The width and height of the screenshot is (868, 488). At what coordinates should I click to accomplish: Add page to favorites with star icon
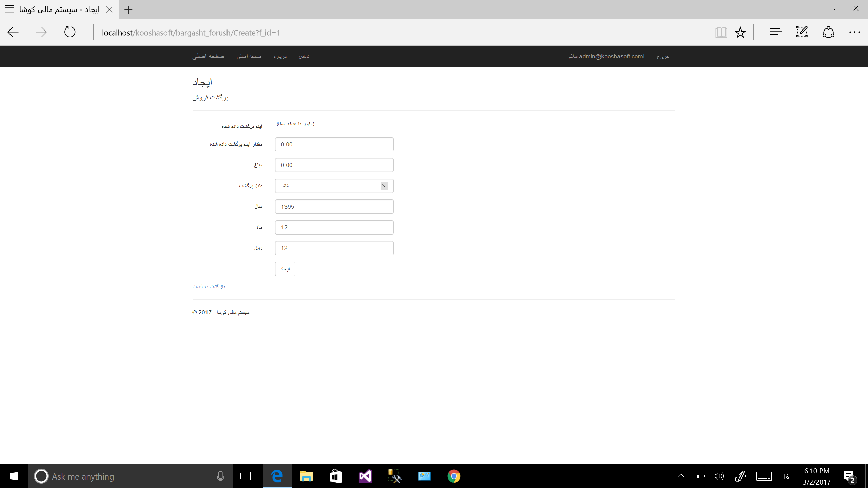click(x=740, y=33)
